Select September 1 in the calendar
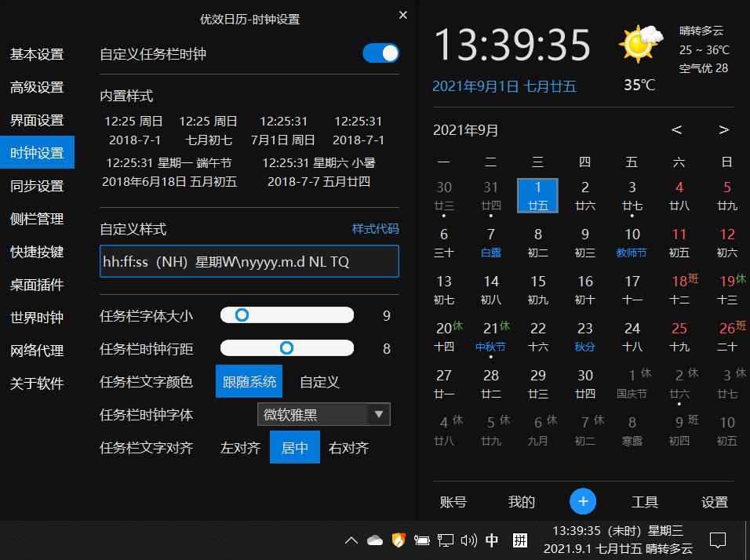The height and width of the screenshot is (560, 750). [x=537, y=195]
